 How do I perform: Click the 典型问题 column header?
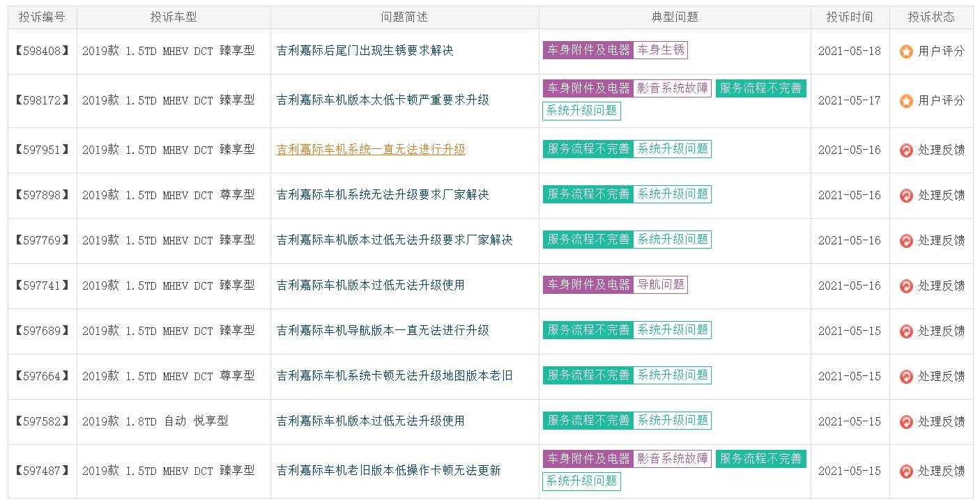point(675,17)
